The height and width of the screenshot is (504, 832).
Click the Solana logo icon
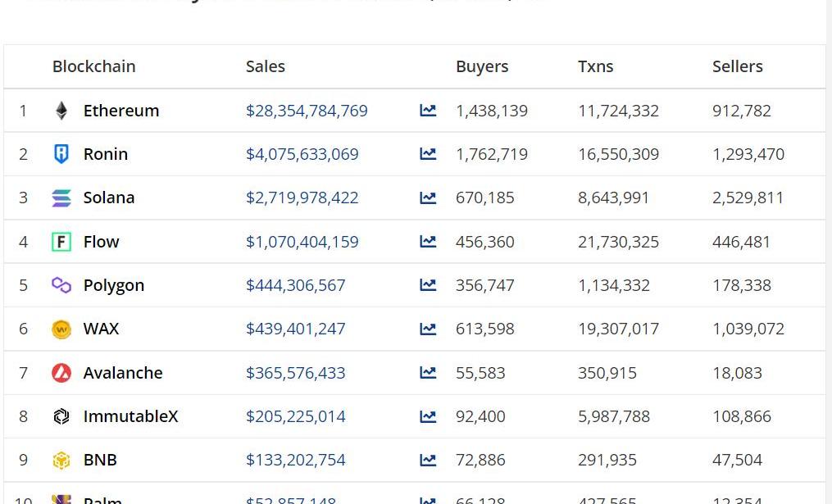click(61, 198)
